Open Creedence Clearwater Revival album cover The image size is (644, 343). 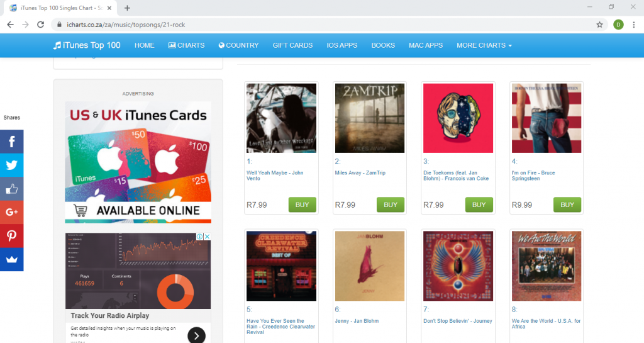click(x=281, y=266)
